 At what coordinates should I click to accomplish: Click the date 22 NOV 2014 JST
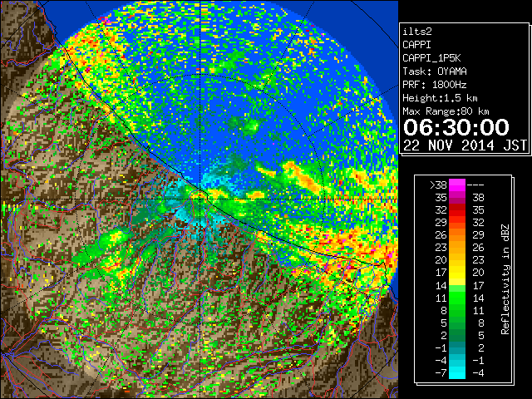[465, 145]
